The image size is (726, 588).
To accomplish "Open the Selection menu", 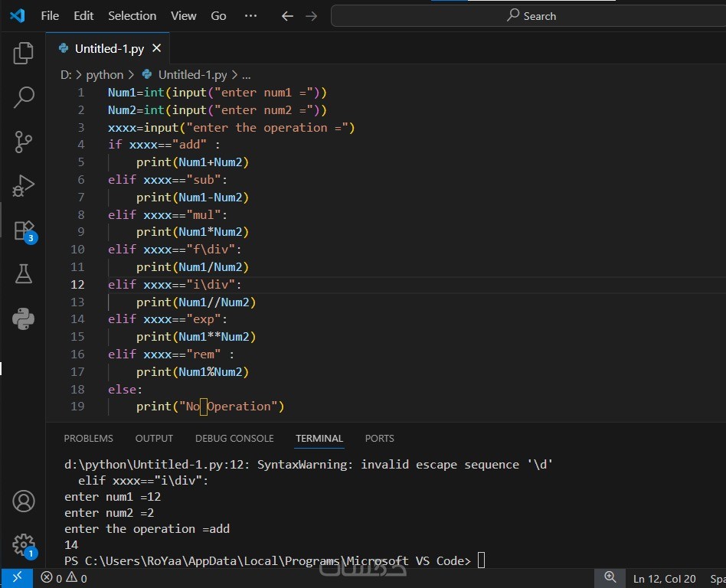I will pyautogui.click(x=132, y=16).
